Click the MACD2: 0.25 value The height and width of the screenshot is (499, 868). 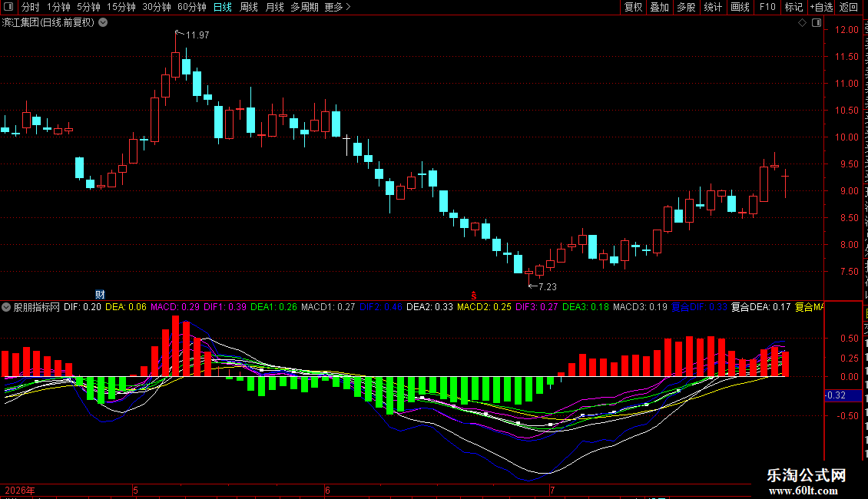484,307
